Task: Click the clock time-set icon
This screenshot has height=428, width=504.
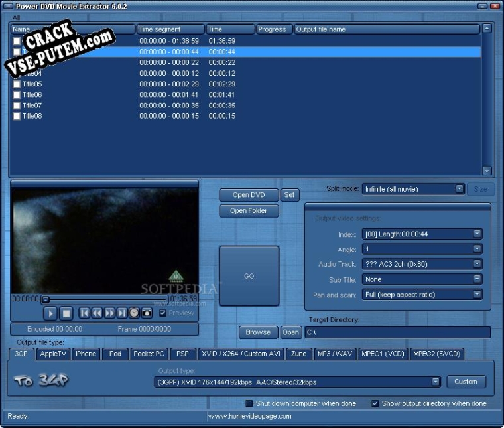Action: click(134, 313)
